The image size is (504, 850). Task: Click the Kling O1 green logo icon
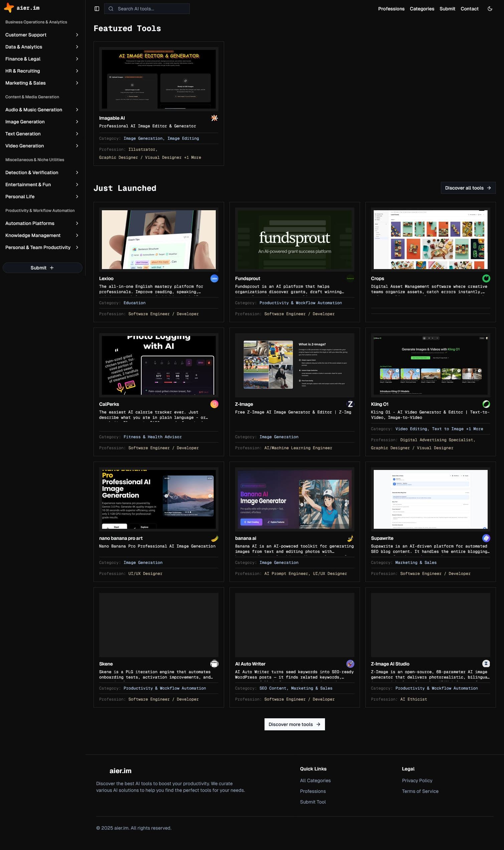click(486, 404)
